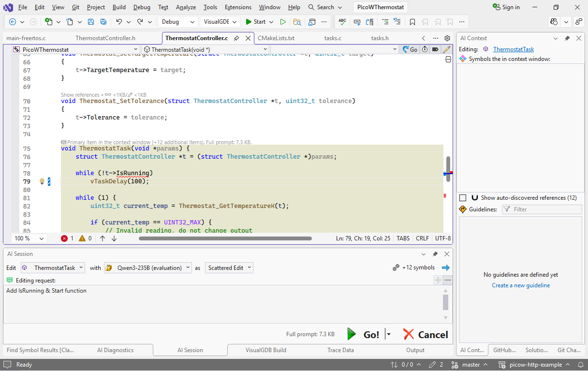Click the editor settings gear icon

click(x=447, y=38)
